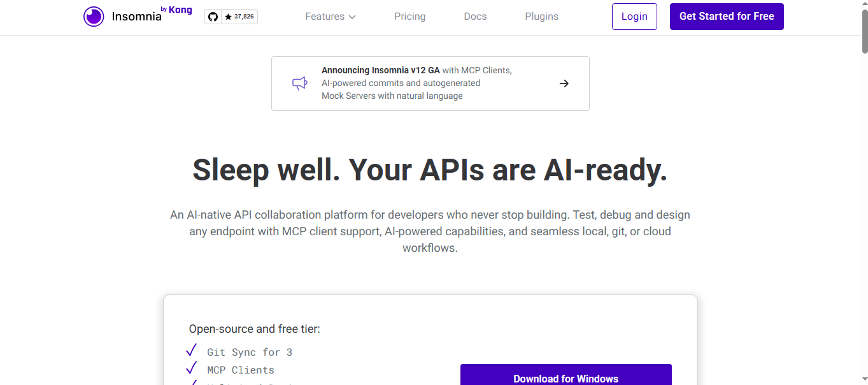Click the checkmark beside MCP Clients
This screenshot has height=385, width=868.
pyautogui.click(x=191, y=368)
